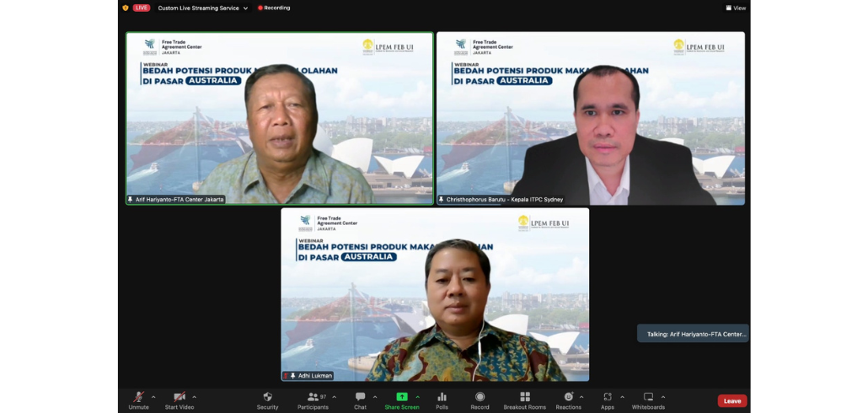This screenshot has height=413, width=868.
Task: Expand audio options arrow beside Unmute
Action: [153, 396]
